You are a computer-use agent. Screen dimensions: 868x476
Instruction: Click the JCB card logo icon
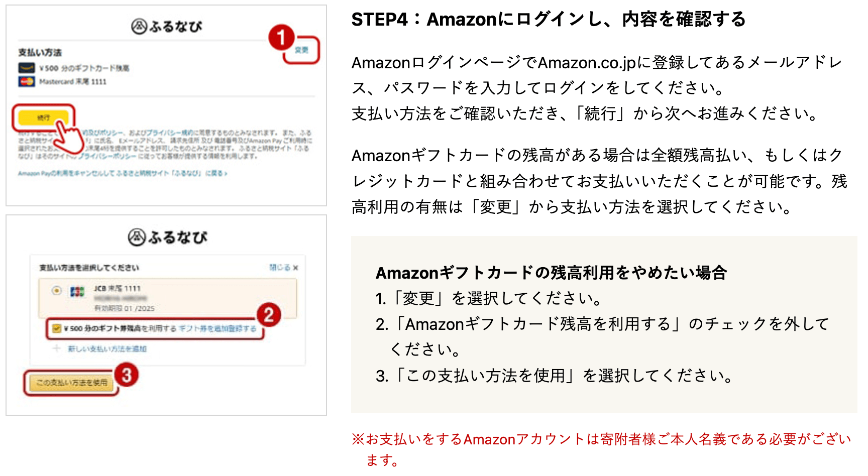(77, 292)
